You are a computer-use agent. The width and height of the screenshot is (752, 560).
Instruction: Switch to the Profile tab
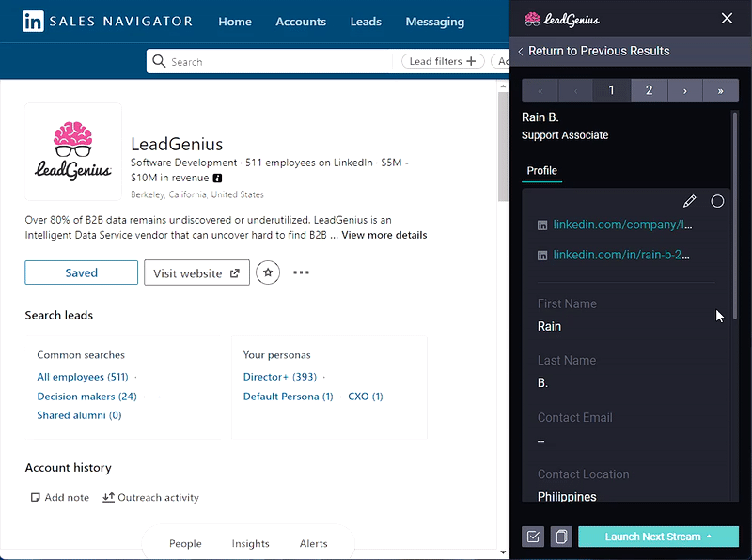click(x=542, y=171)
